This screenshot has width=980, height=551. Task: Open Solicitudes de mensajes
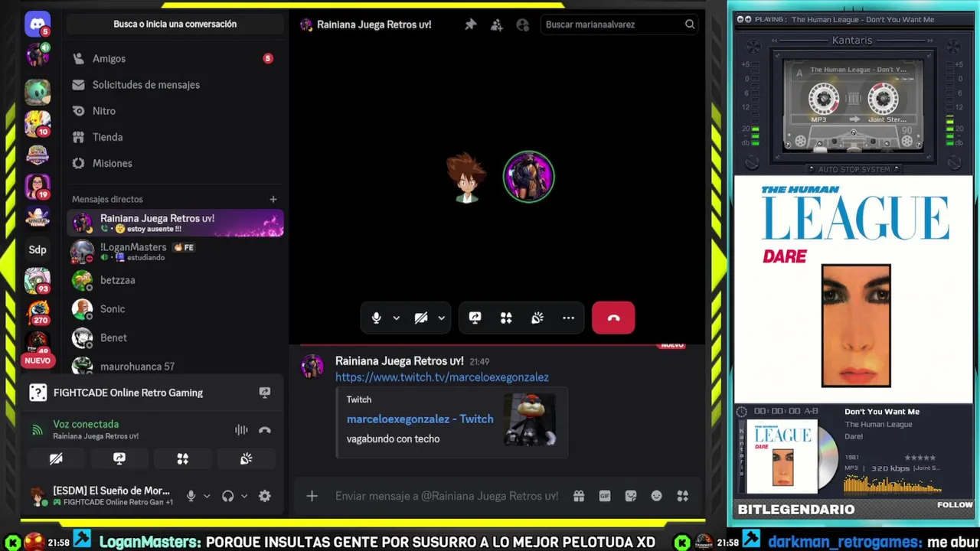[x=175, y=85]
